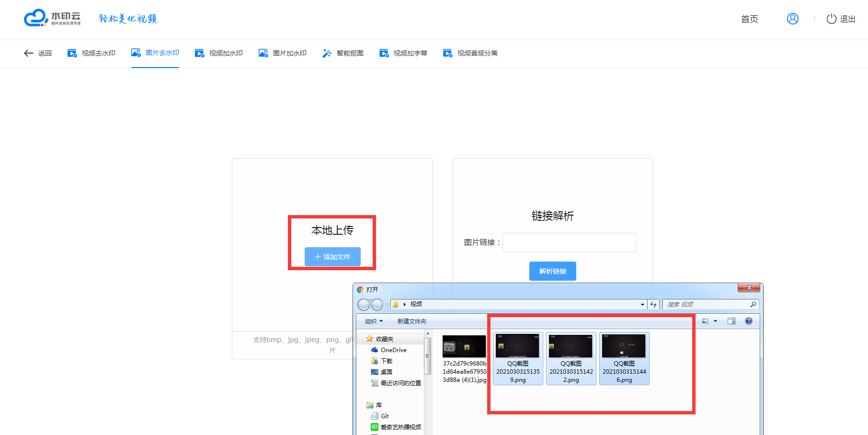Click the 解析链接 button
Viewport: 868px width, 435px height.
tap(552, 271)
